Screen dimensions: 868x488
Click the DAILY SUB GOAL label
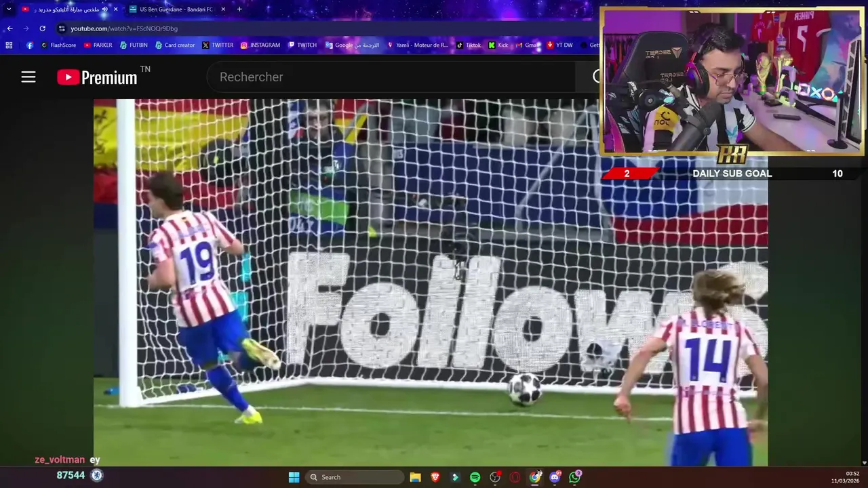(732, 174)
